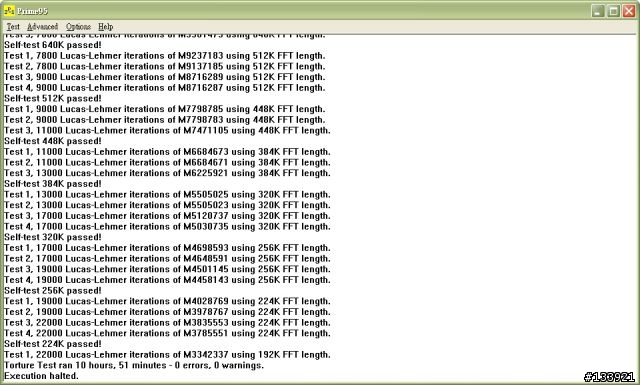Click the line testing M4698593
This screenshot has height=385, width=640.
167,248
